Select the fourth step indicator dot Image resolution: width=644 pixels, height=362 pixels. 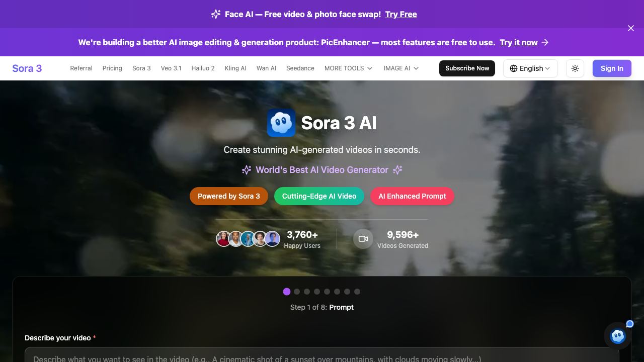317,292
